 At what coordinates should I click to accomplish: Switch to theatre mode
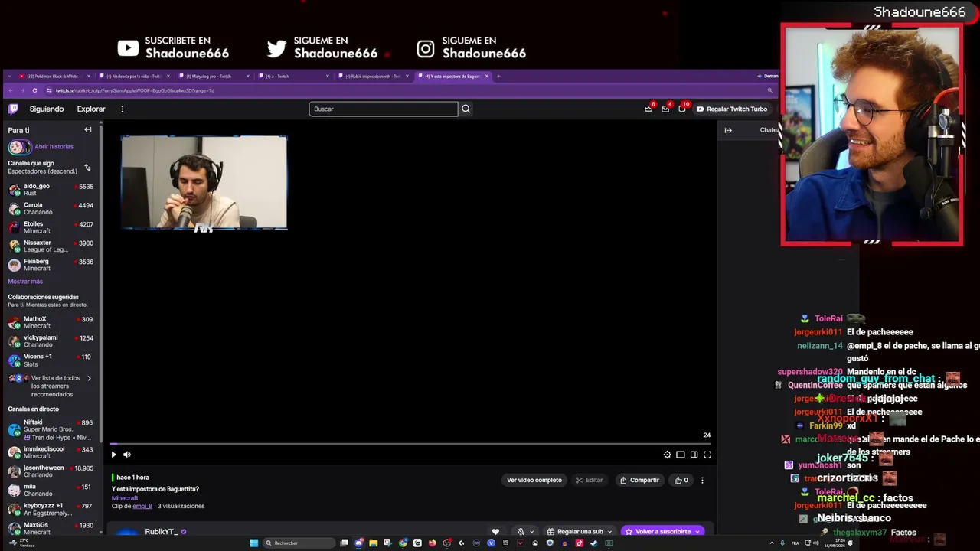[680, 455]
